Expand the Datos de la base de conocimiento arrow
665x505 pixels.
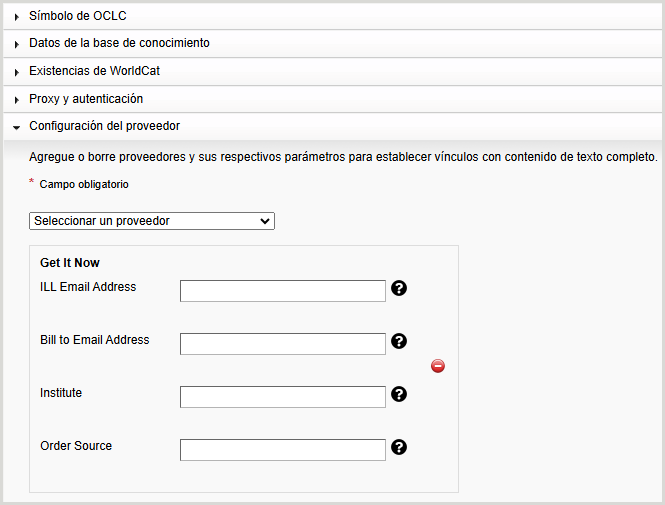click(18, 44)
